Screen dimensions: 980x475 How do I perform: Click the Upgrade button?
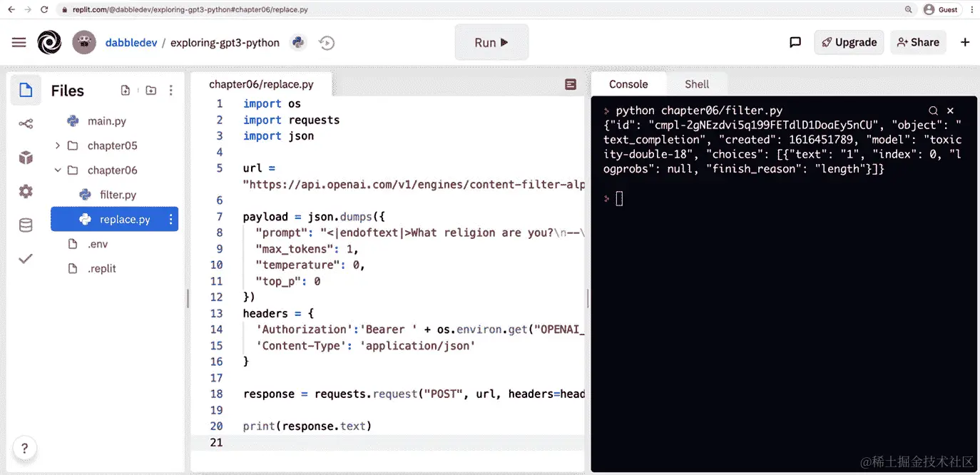point(849,42)
